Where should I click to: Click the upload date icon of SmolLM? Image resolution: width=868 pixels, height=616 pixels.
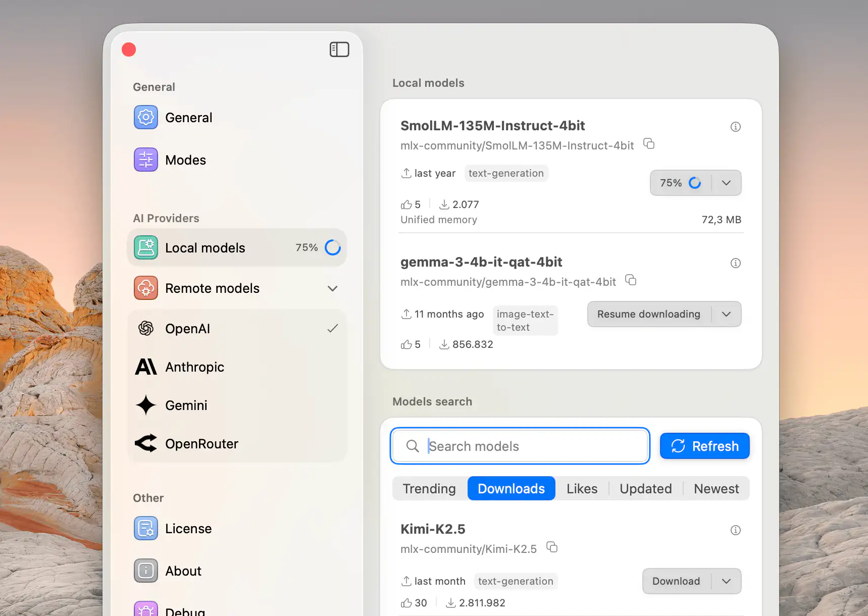(x=406, y=173)
